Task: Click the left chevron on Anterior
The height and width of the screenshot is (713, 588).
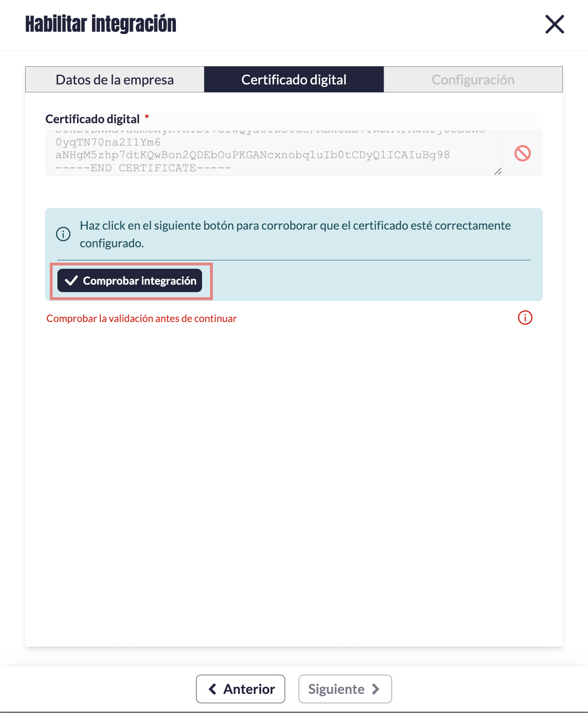Action: [213, 689]
